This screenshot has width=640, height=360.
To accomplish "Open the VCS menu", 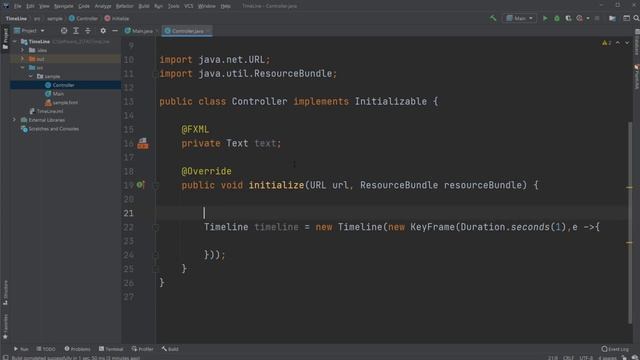I will tap(189, 6).
